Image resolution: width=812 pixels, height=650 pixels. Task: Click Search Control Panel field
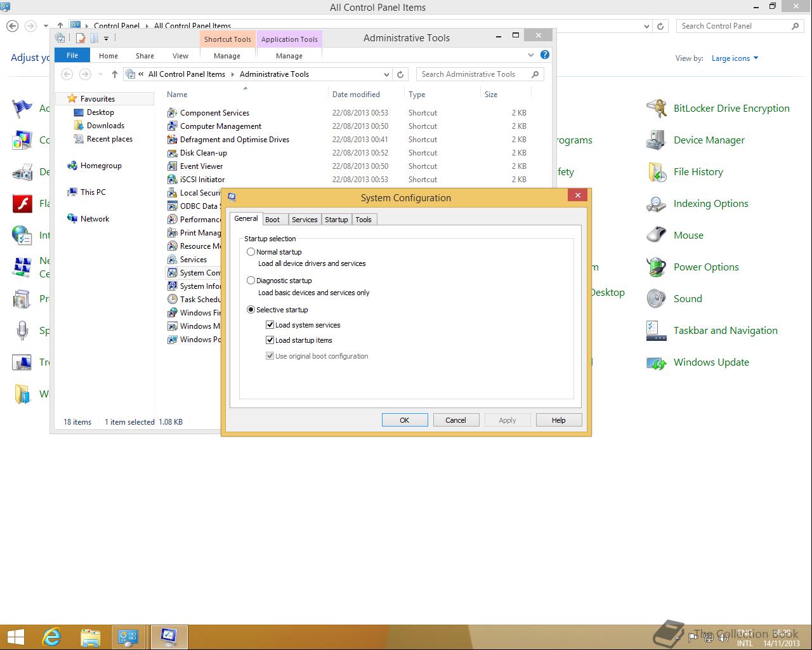click(739, 26)
